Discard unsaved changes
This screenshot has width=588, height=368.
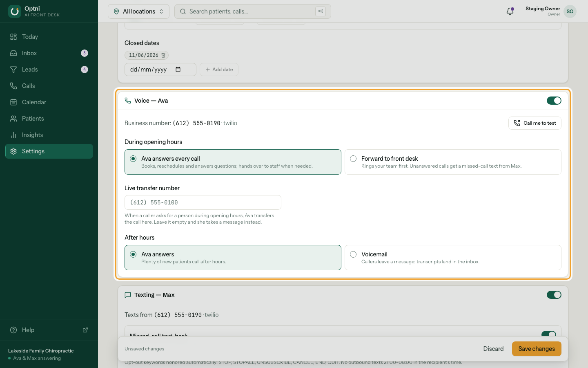pos(493,349)
